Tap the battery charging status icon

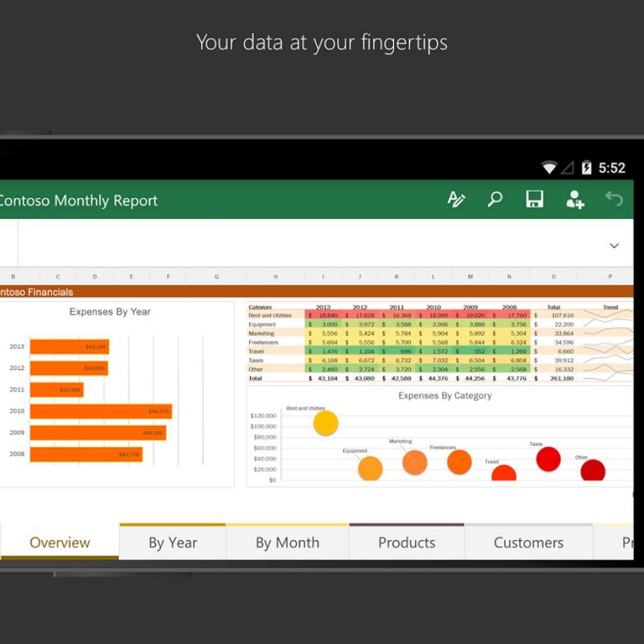click(x=586, y=167)
